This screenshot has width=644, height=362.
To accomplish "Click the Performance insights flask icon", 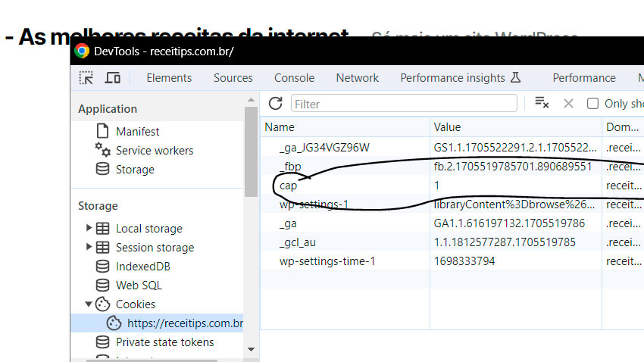I will [x=515, y=77].
